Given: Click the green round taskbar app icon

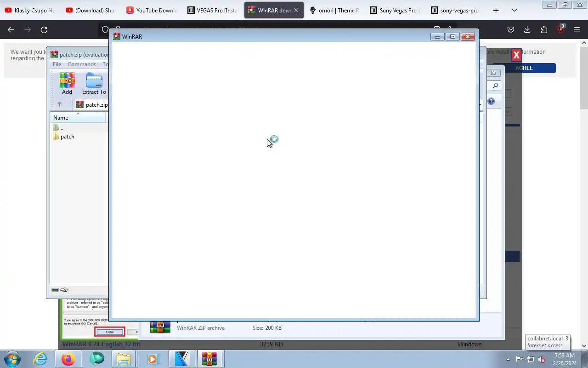Looking at the screenshot, I should click(97, 359).
